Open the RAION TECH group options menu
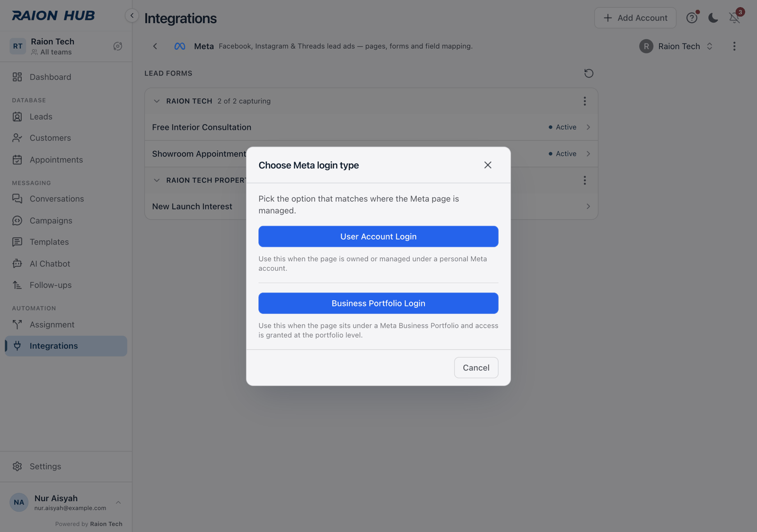Image resolution: width=757 pixels, height=532 pixels. pos(585,101)
